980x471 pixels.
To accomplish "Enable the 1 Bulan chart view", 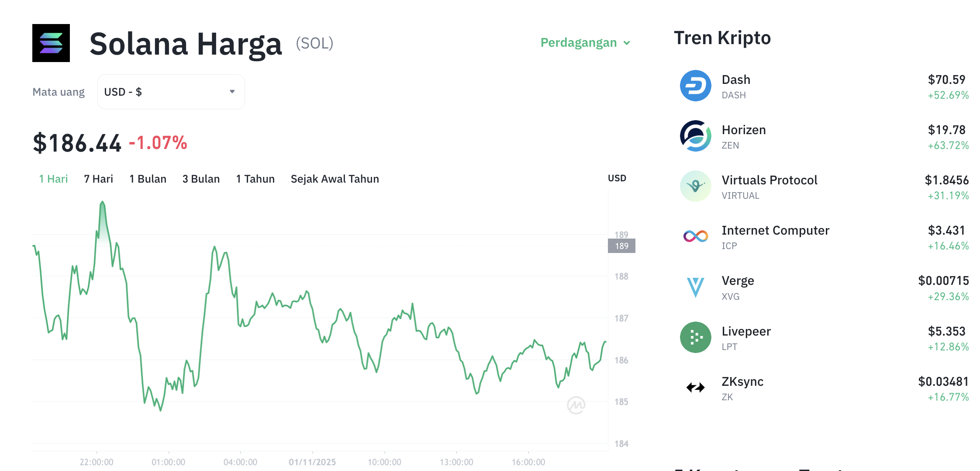I will click(148, 179).
